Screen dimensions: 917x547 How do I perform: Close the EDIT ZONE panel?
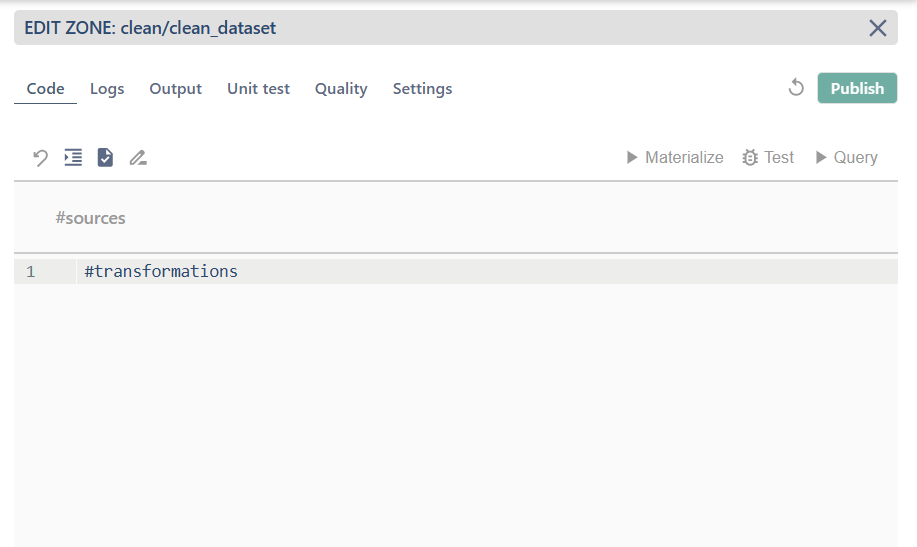click(x=877, y=27)
